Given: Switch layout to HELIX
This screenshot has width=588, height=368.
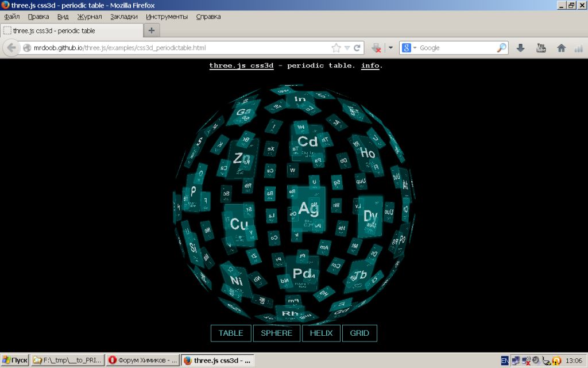Looking at the screenshot, I should click(x=321, y=333).
